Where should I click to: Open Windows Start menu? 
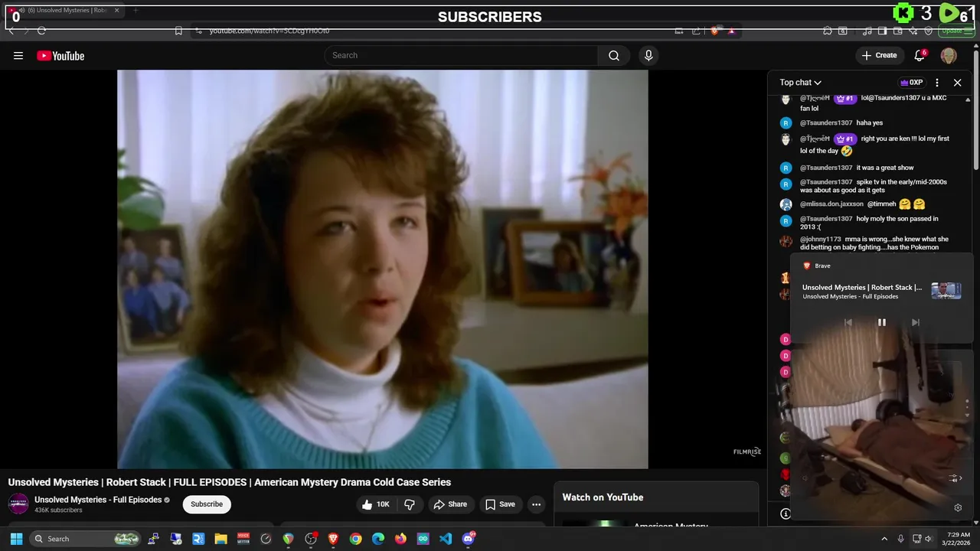16,539
